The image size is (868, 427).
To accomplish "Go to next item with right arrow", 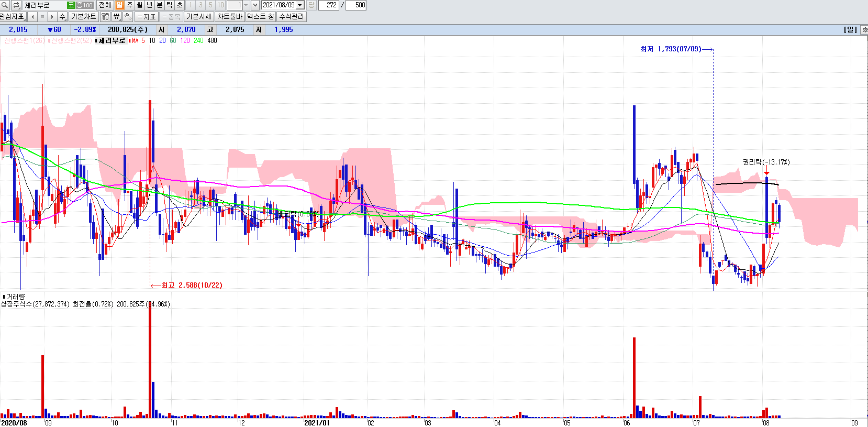I will (52, 17).
